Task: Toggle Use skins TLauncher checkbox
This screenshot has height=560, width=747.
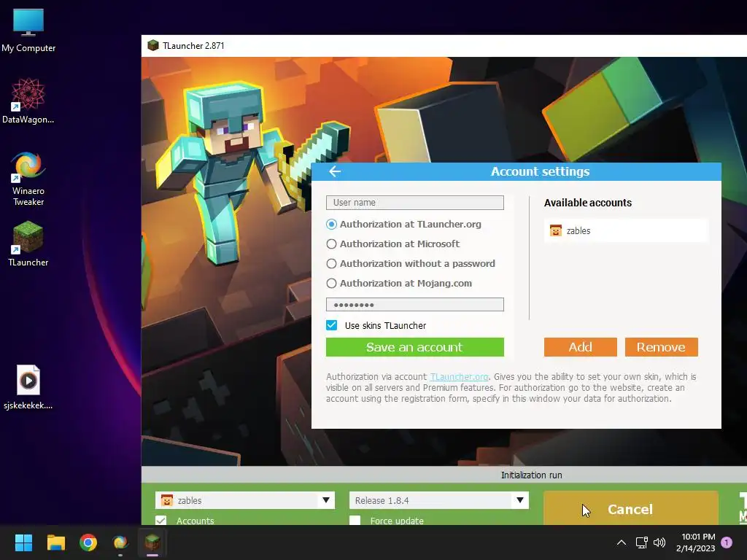Action: 332,325
